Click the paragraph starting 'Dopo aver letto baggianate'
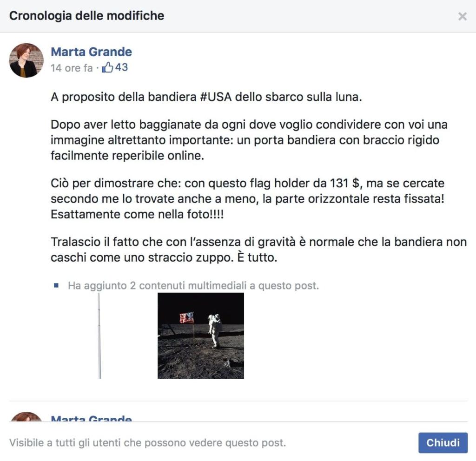The width and height of the screenshot is (476, 461). click(249, 140)
